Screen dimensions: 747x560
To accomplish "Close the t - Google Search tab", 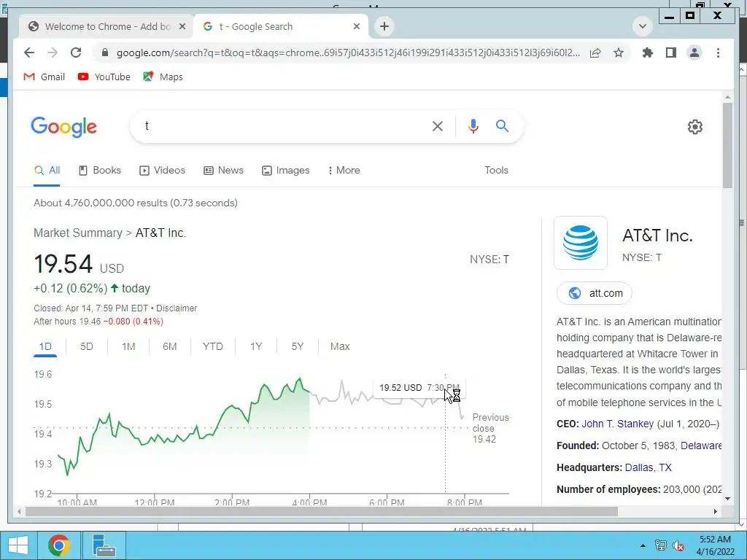I will click(356, 27).
